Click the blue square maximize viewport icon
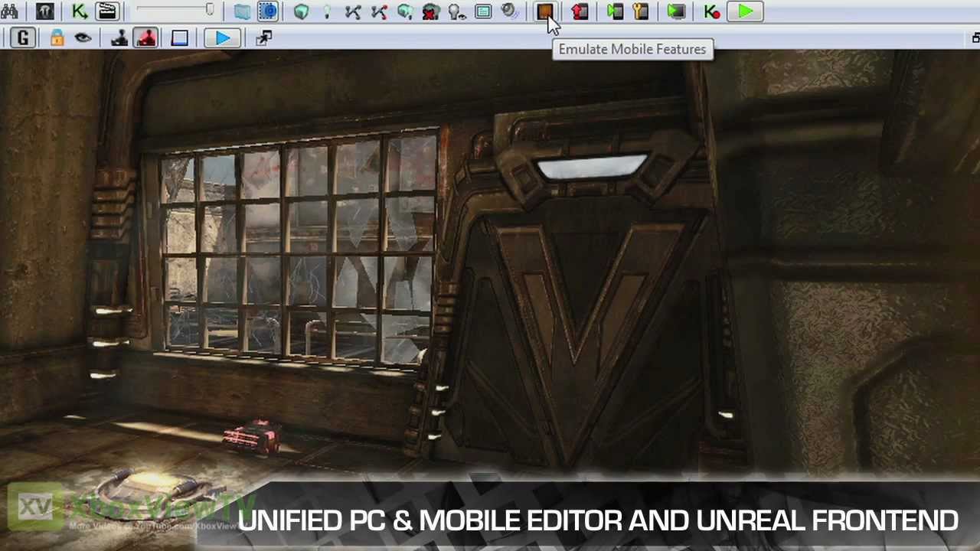Viewport: 980px width, 551px height. [179, 37]
